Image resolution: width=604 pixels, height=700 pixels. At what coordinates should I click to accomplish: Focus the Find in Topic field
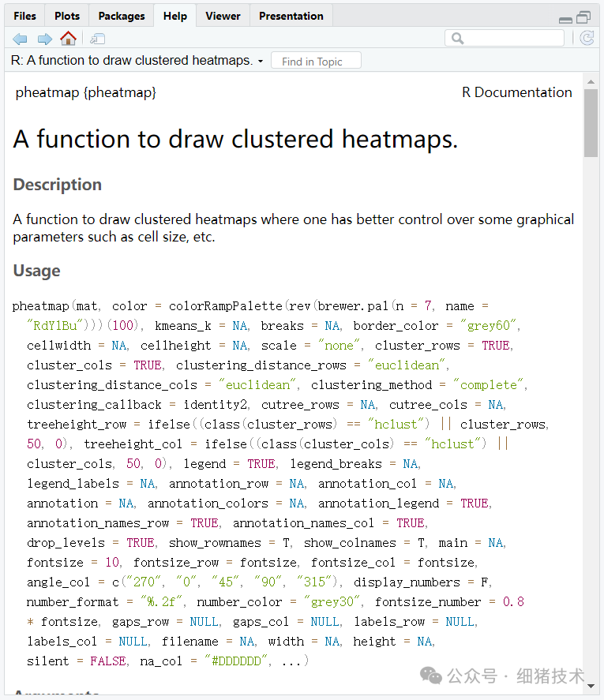(x=316, y=62)
